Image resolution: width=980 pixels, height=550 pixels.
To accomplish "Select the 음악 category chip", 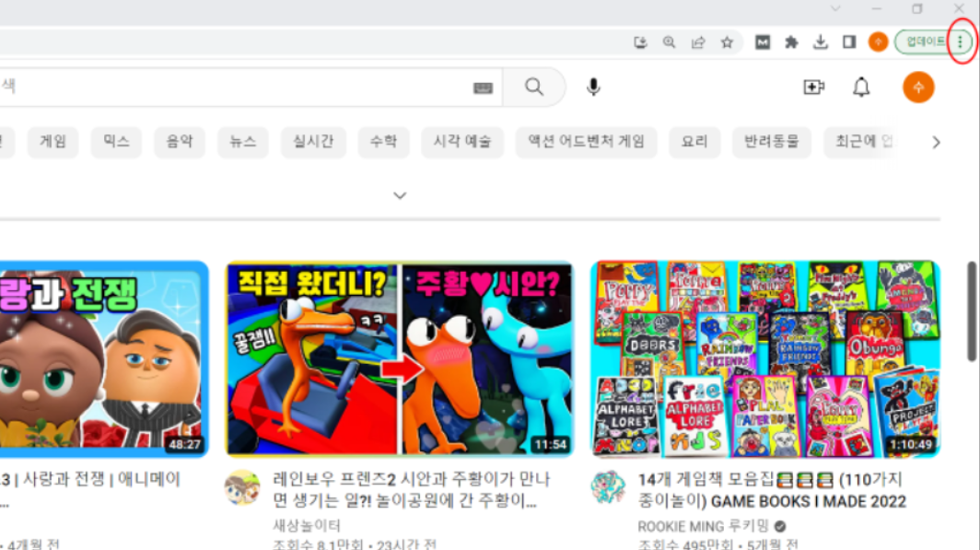I will (x=180, y=142).
